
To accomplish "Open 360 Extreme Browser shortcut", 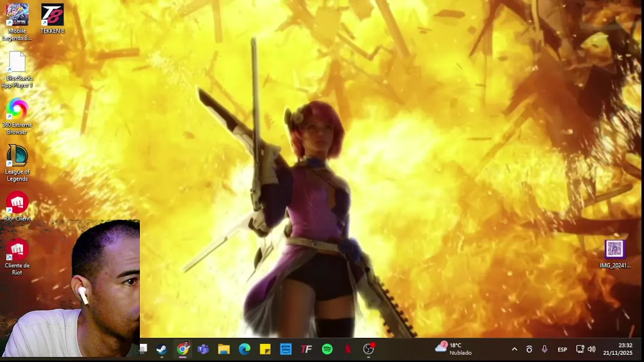I will [x=17, y=117].
